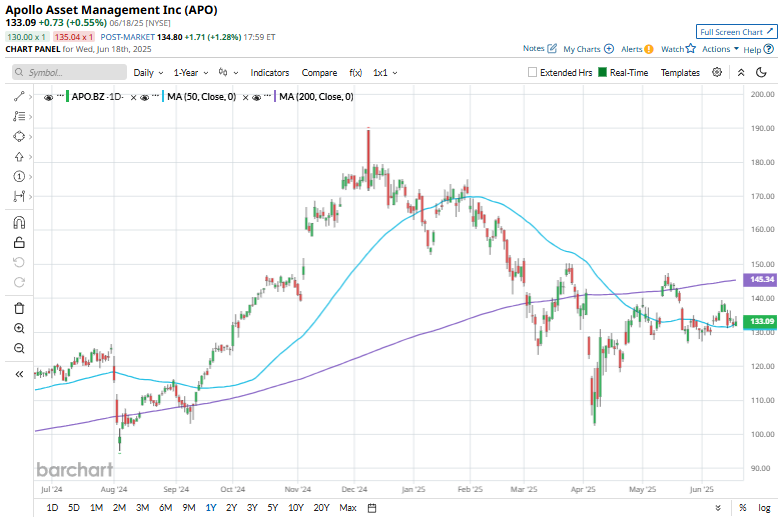Delete drawings with the trash icon

click(x=19, y=308)
